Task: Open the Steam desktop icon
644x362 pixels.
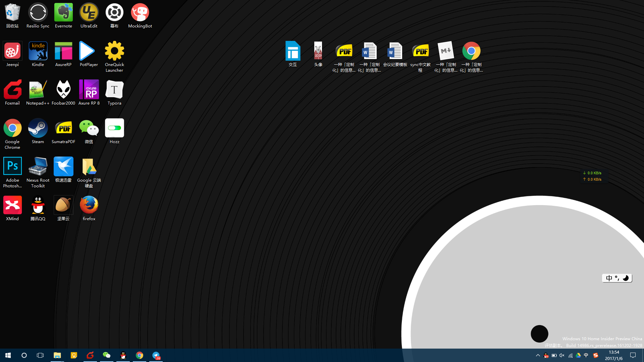Action: tap(38, 131)
